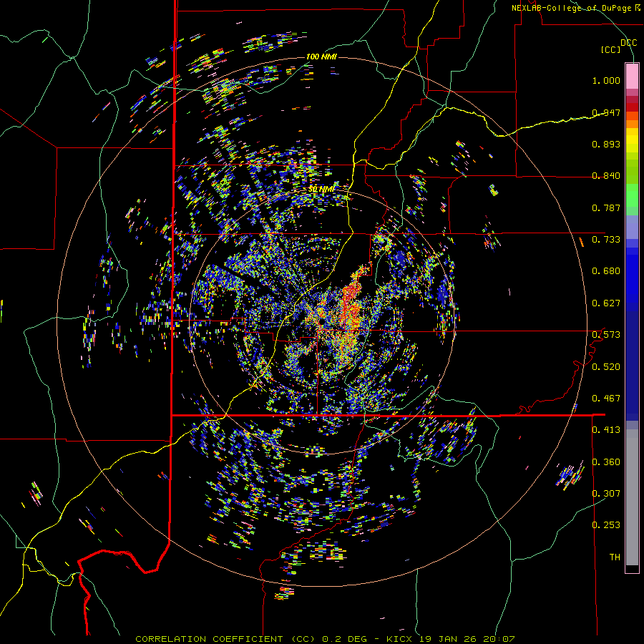Select the 0.467 scale value

tap(606, 399)
